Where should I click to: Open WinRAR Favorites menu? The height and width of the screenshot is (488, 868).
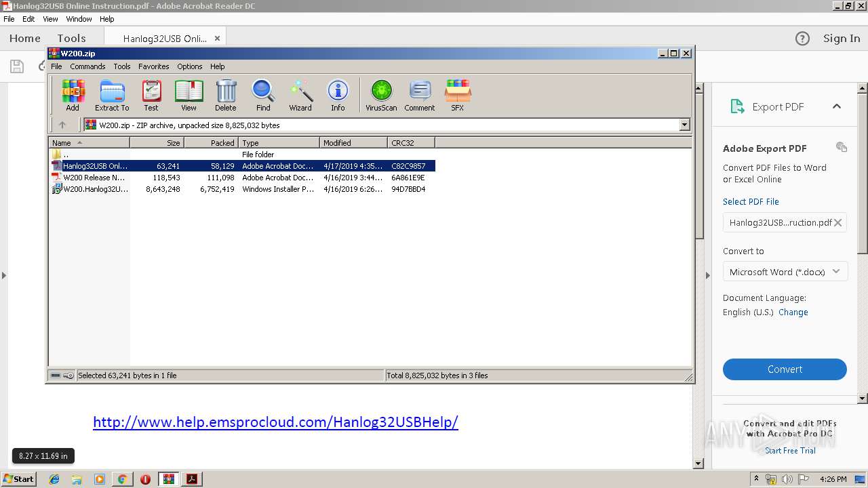154,66
